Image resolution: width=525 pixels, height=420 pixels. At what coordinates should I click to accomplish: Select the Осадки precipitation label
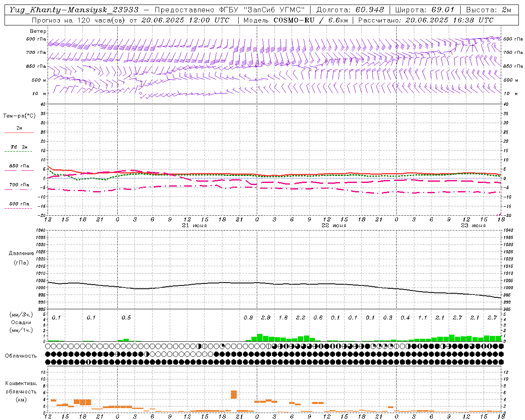[x=21, y=322]
